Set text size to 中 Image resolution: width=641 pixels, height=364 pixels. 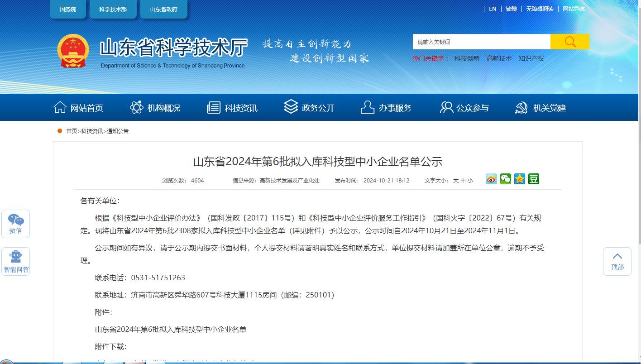tap(463, 181)
